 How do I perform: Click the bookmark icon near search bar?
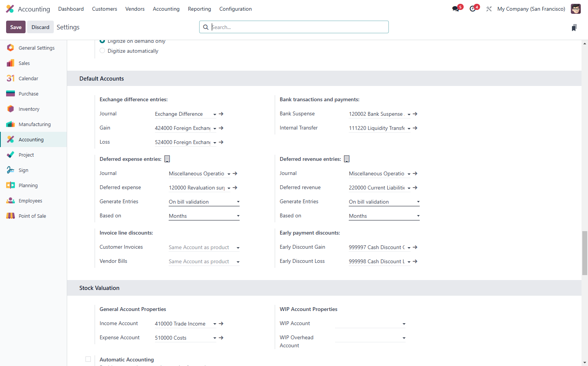pos(574,28)
